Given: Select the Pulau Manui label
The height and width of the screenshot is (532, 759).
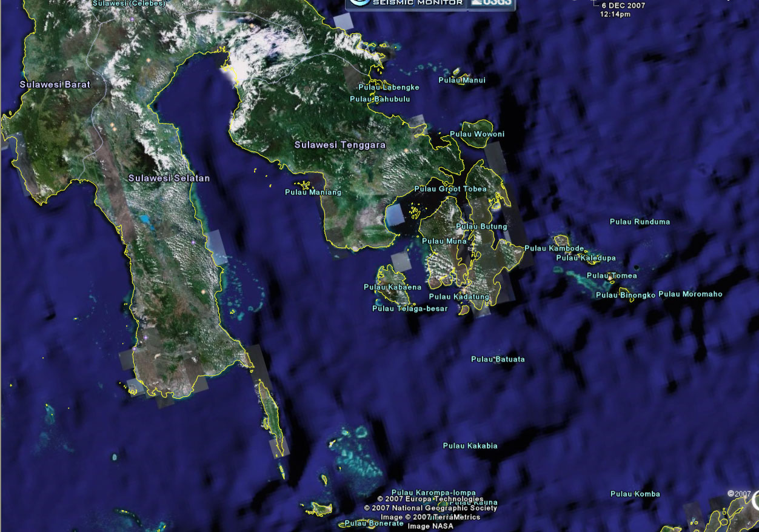Looking at the screenshot, I should pyautogui.click(x=462, y=80).
